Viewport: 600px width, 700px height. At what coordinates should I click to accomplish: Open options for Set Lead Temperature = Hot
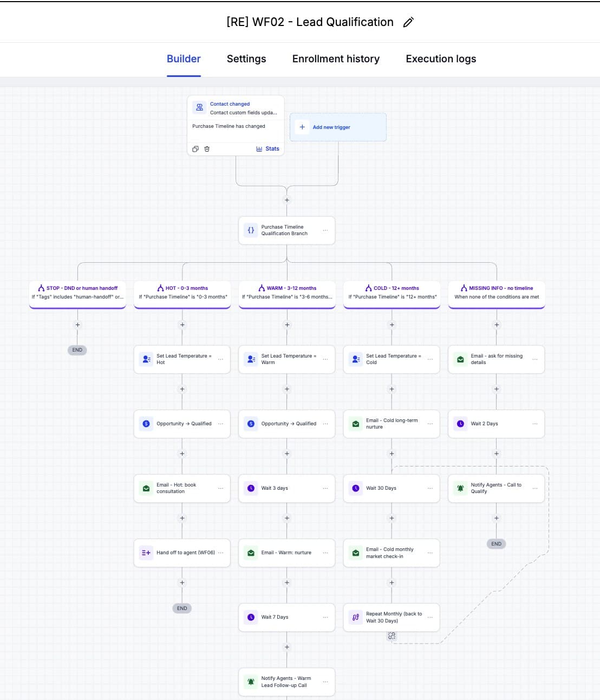(220, 359)
